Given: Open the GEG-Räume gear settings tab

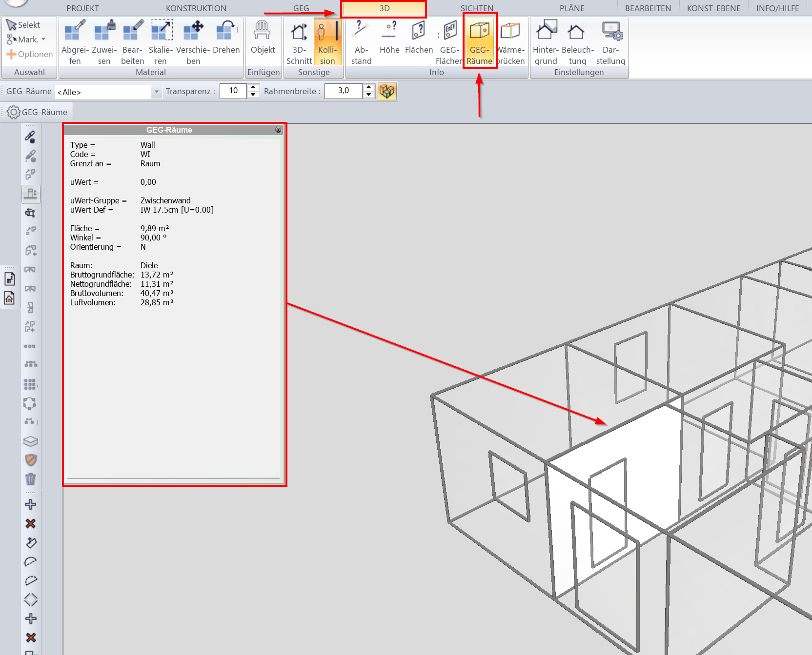Looking at the screenshot, I should pos(38,112).
